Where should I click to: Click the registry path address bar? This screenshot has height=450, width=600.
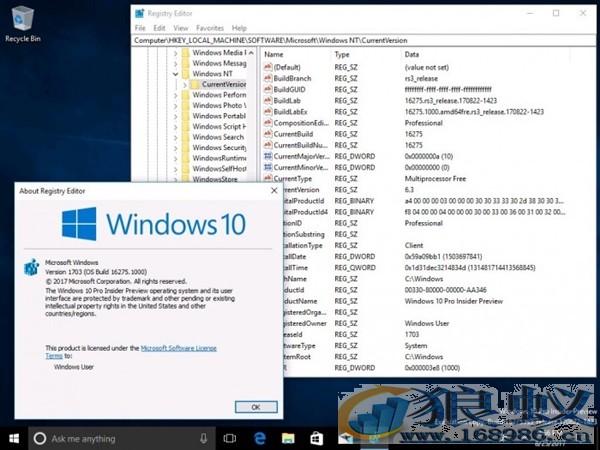(x=363, y=40)
